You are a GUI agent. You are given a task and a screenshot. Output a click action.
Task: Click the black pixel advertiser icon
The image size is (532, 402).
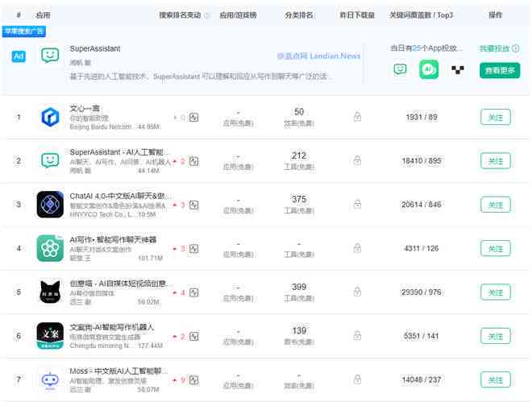[458, 70]
